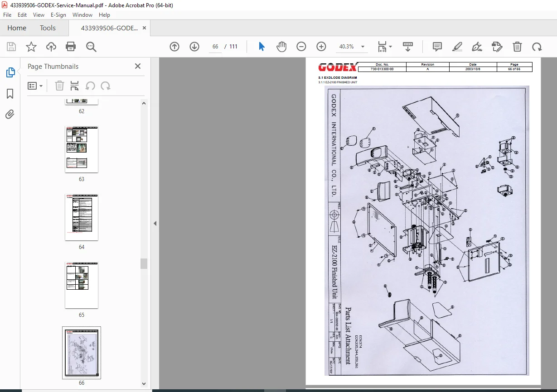Open the Bookmarks sidebar panel

(x=10, y=94)
